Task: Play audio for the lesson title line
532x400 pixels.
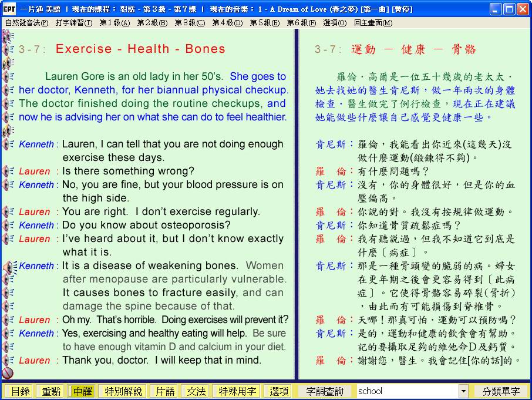Action: coord(8,49)
